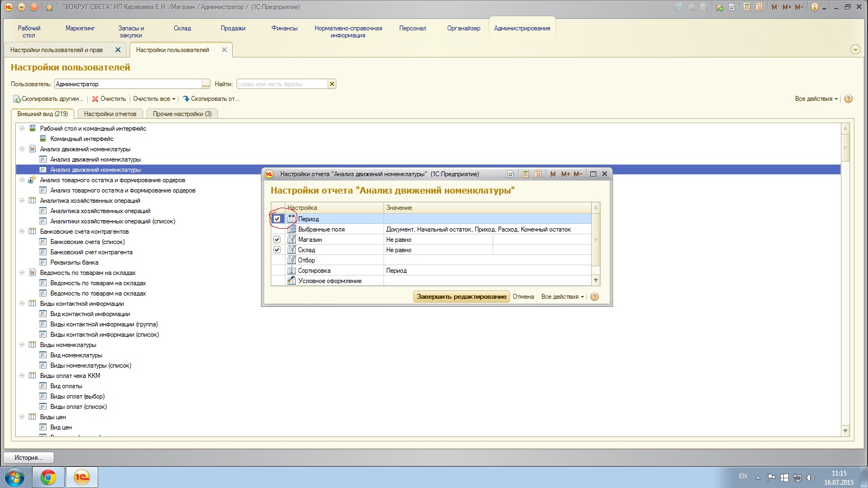Image resolution: width=868 pixels, height=488 pixels.
Task: Open the dialog's Все действия dropdown
Action: pyautogui.click(x=563, y=297)
